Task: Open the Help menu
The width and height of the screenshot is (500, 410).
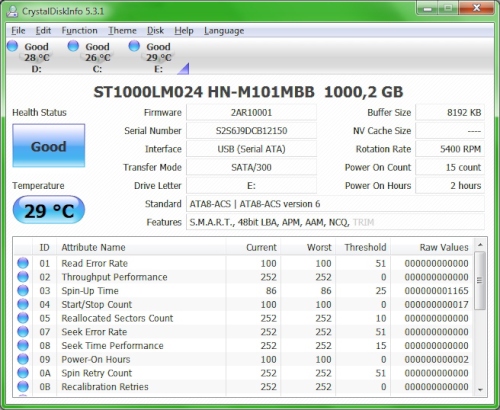Action: click(x=184, y=31)
